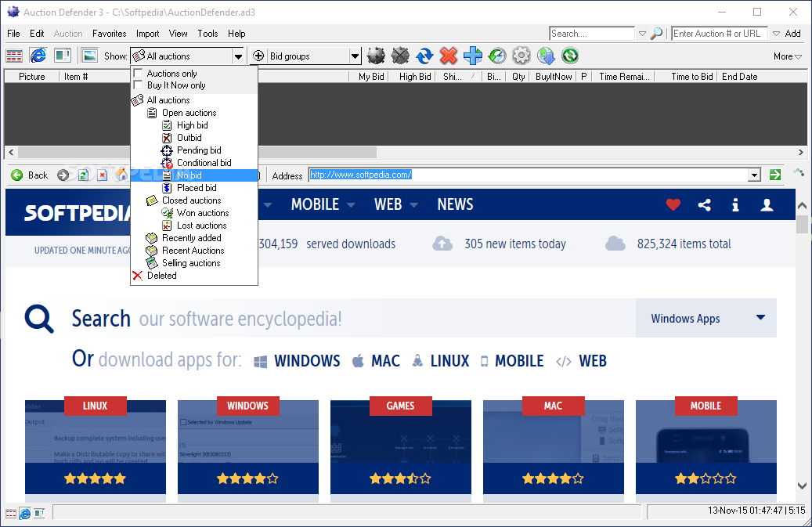Viewport: 812px width, 527px height.
Task: Open settings with the gear icon
Action: click(521, 56)
